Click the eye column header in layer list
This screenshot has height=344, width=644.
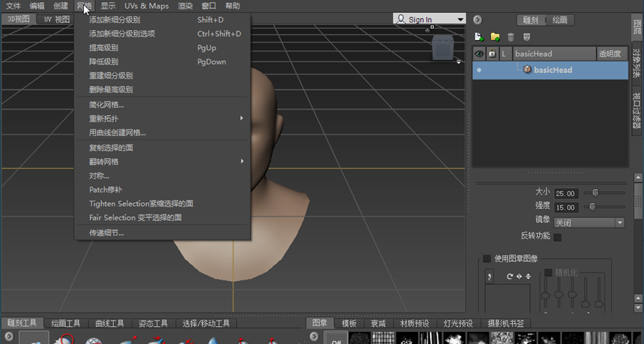pyautogui.click(x=479, y=54)
